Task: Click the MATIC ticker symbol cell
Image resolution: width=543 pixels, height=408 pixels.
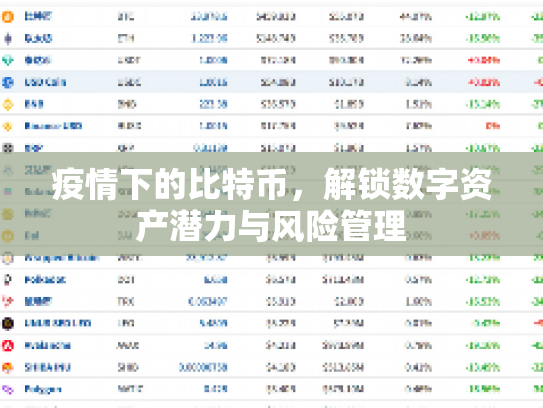Action: click(x=130, y=389)
